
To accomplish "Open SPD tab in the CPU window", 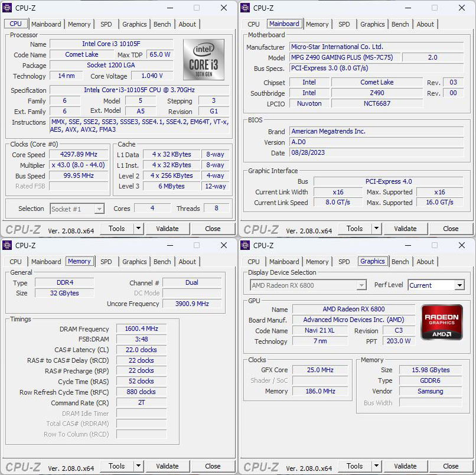I will (x=106, y=24).
